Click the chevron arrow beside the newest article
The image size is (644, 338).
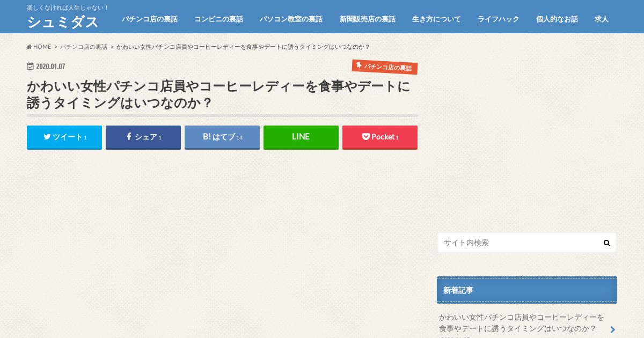tap(612, 329)
